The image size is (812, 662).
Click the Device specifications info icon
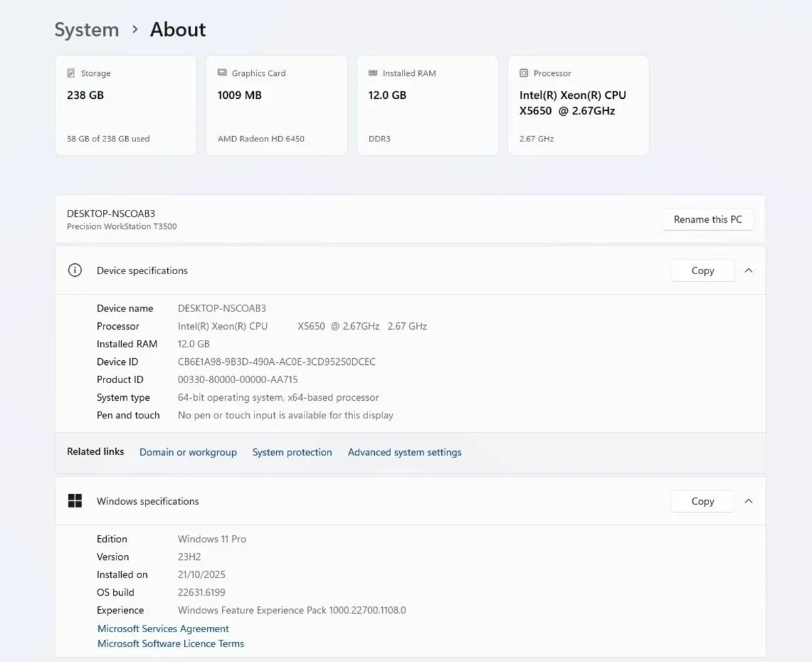[75, 271]
